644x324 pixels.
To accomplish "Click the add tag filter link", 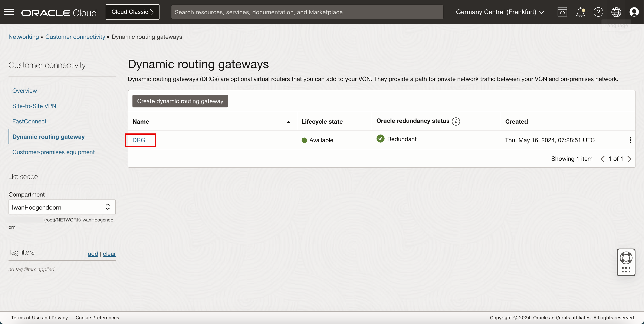I will [93, 254].
